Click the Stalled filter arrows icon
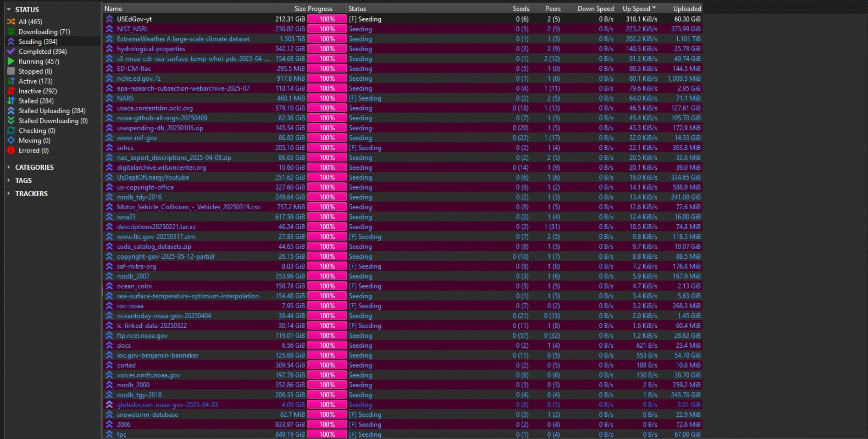This screenshot has width=868, height=439. pos(11,101)
